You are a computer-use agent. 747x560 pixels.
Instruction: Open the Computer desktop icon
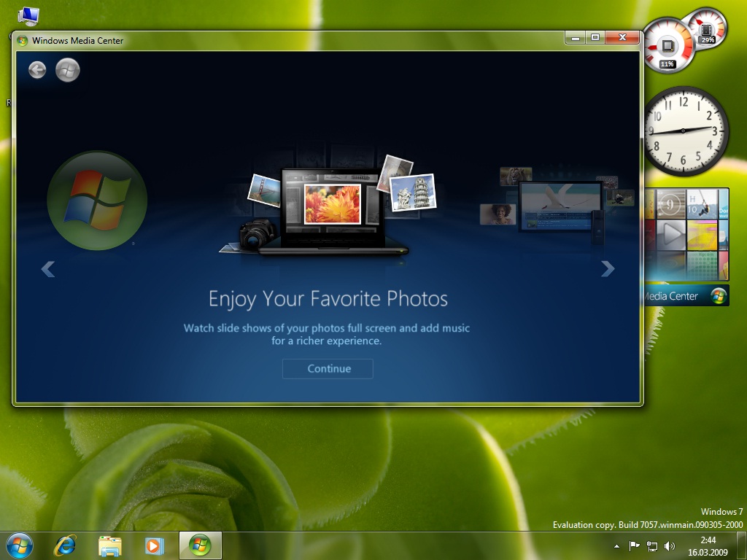pos(28,16)
